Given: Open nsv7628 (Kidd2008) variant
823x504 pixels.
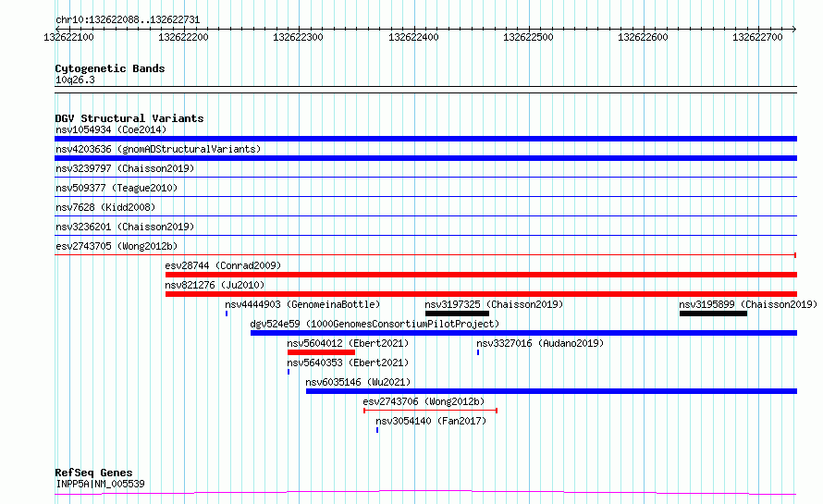Looking at the screenshot, I should point(105,207).
